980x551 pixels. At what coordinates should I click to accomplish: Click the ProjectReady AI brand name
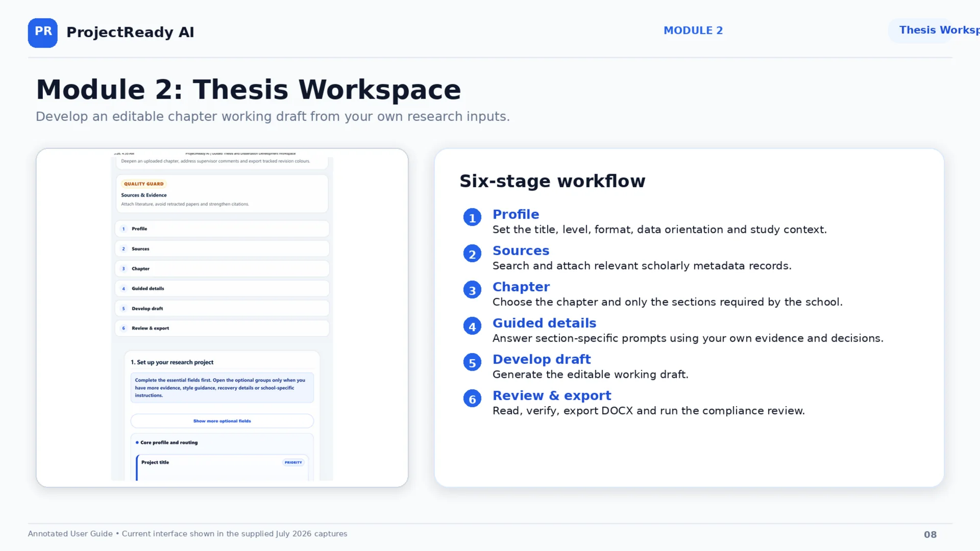130,33
